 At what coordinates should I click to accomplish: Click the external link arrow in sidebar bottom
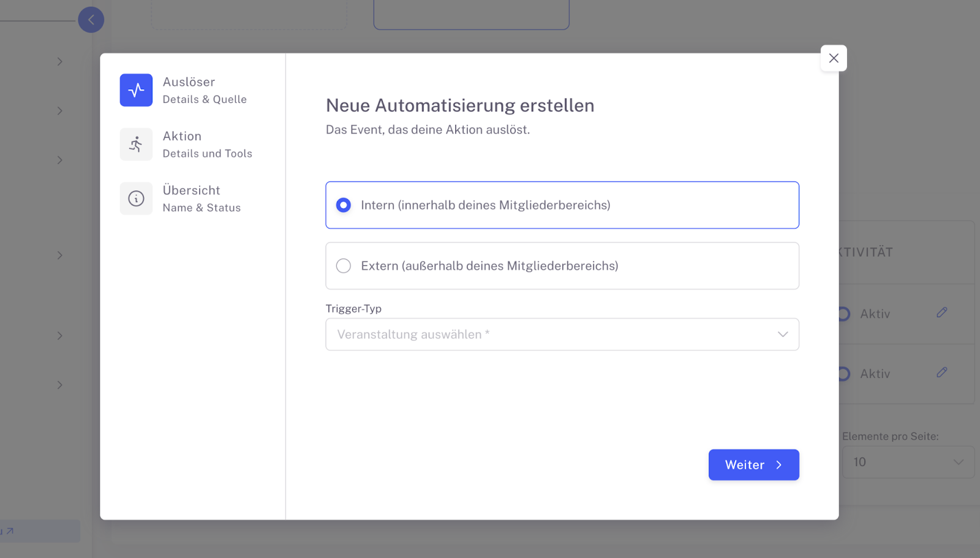pos(10,531)
